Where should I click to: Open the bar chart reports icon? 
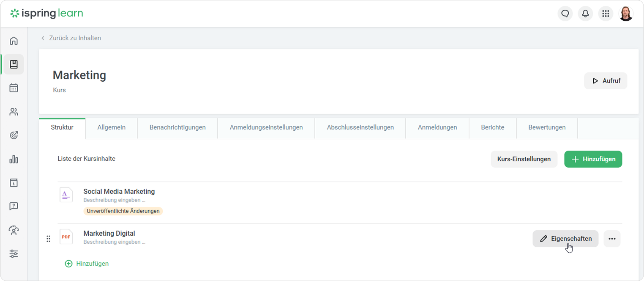coord(14,159)
